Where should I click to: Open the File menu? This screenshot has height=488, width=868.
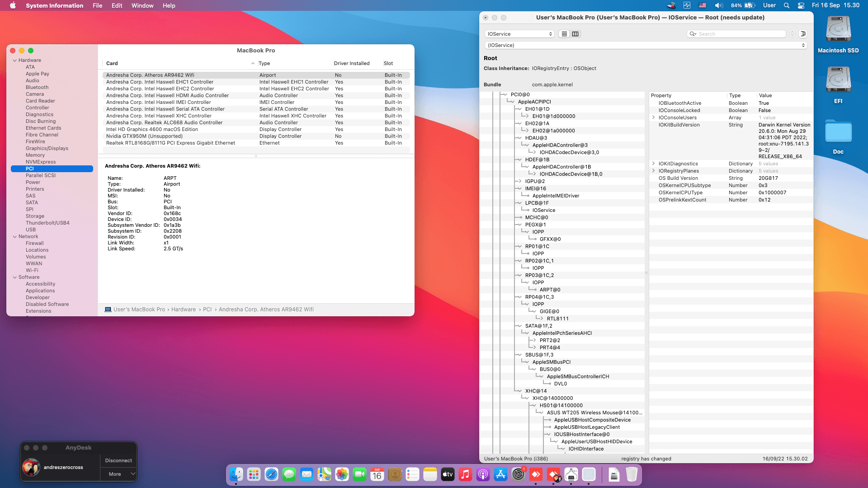point(97,5)
